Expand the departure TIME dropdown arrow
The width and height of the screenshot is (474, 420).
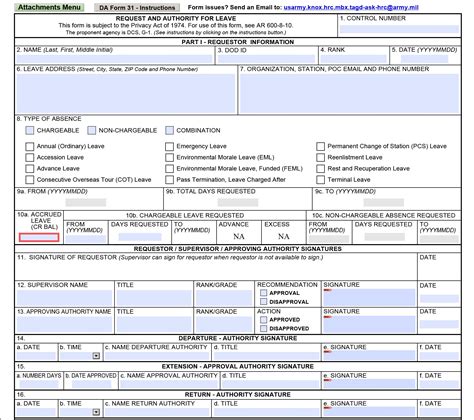point(96,356)
